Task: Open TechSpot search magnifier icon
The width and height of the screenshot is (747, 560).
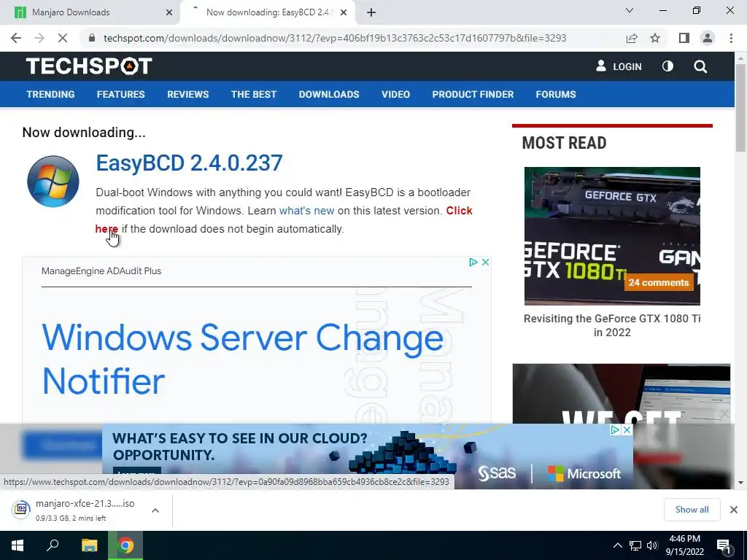Action: pos(700,66)
